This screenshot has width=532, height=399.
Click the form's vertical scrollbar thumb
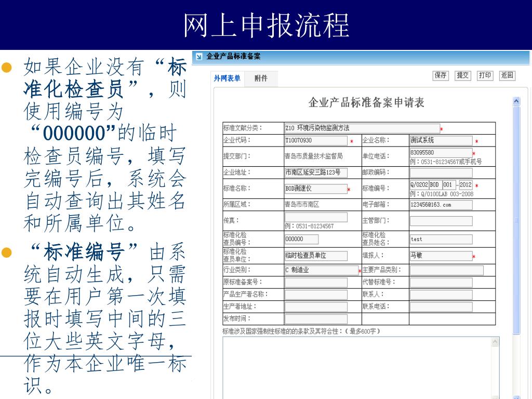516,220
